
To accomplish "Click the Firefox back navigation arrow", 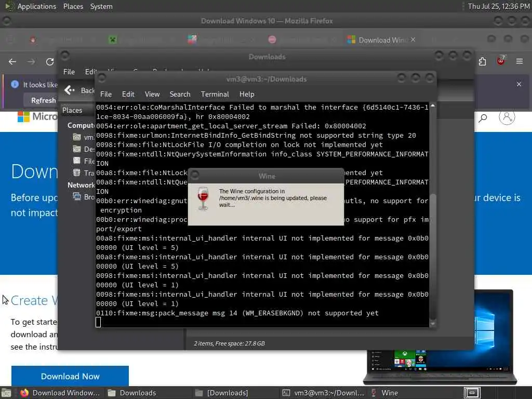I will point(12,61).
